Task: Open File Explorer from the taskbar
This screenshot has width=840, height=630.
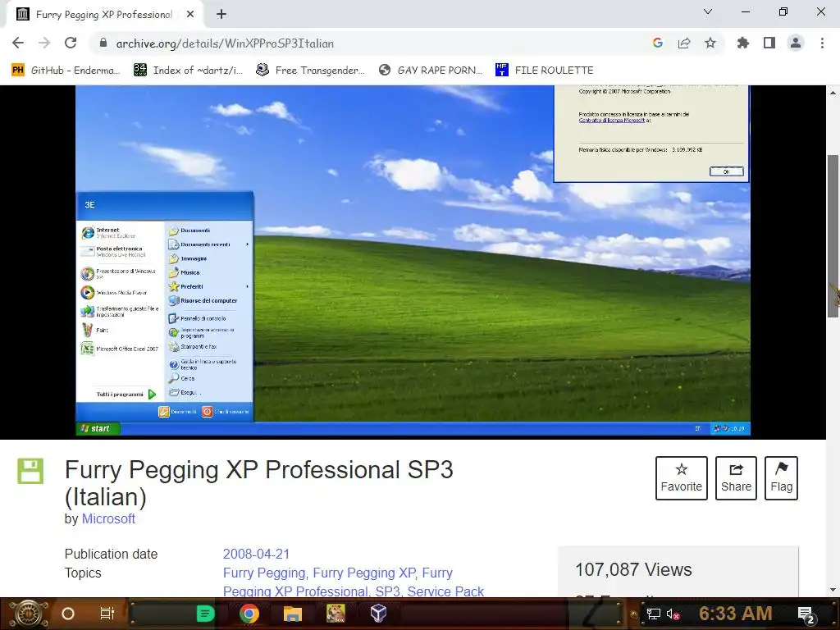Action: (293, 614)
